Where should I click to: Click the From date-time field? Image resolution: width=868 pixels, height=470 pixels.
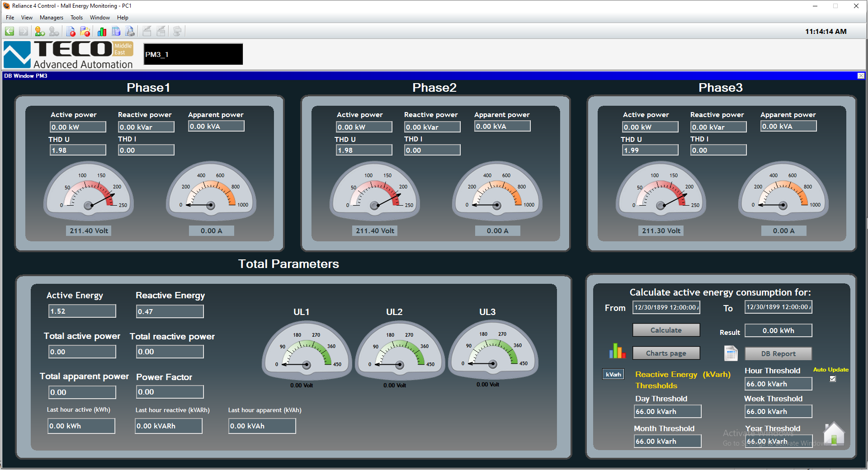pos(666,307)
